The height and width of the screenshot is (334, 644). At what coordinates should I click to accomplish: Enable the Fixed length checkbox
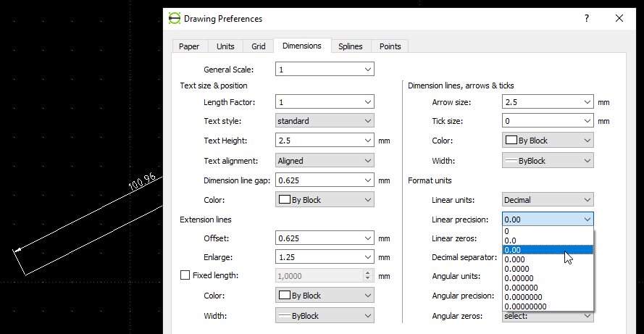coord(185,275)
